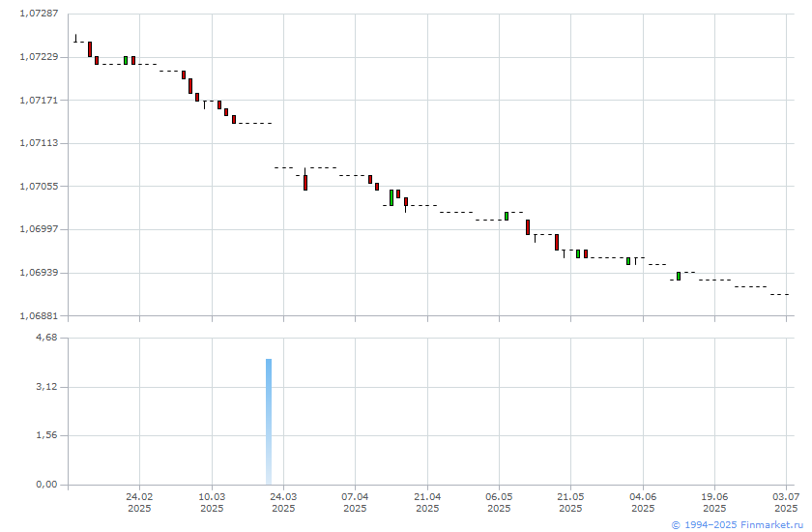This screenshot has width=812, height=532.
Task: Click the tall red candle after 24.03
Action: 305,183
